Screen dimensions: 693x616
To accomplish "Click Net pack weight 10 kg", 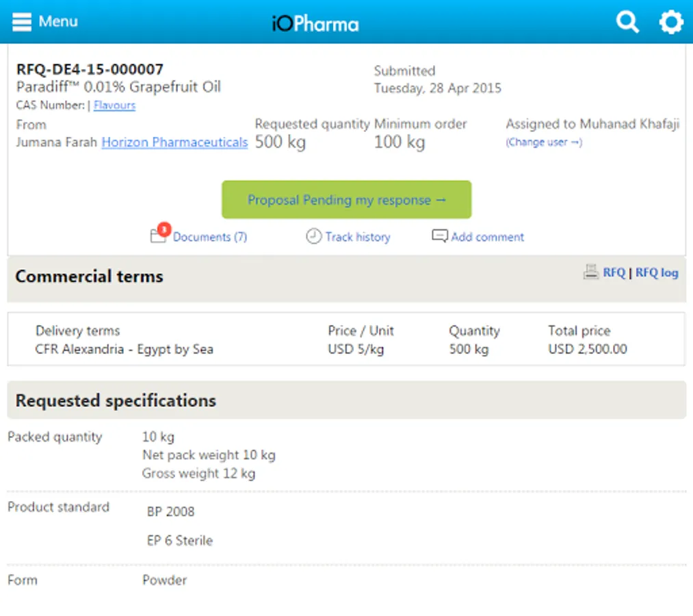I will tap(209, 455).
